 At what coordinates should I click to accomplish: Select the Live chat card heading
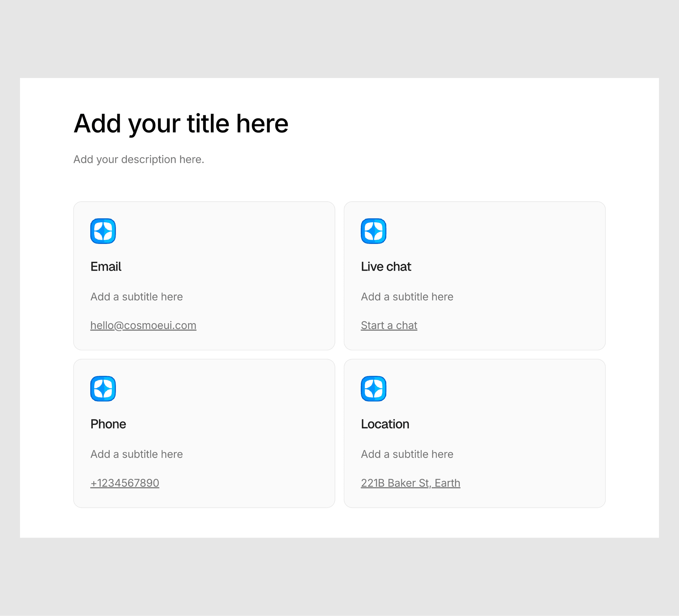386,266
